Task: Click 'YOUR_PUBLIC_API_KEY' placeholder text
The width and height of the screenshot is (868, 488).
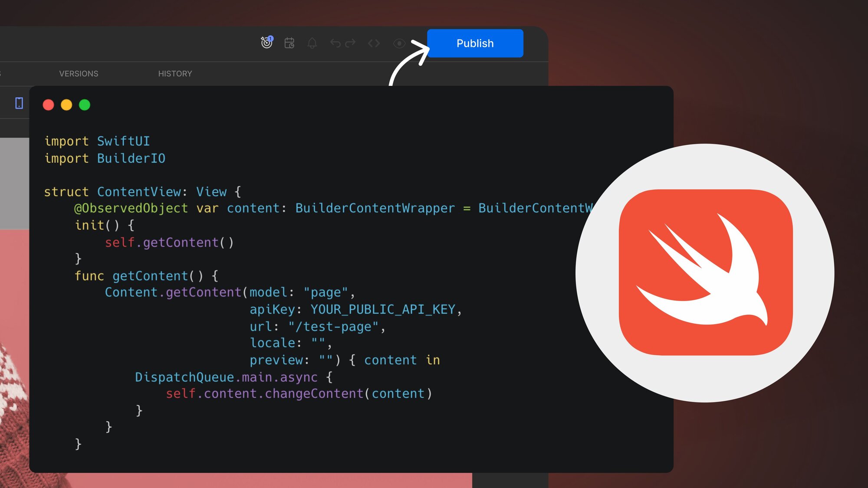Action: [383, 309]
